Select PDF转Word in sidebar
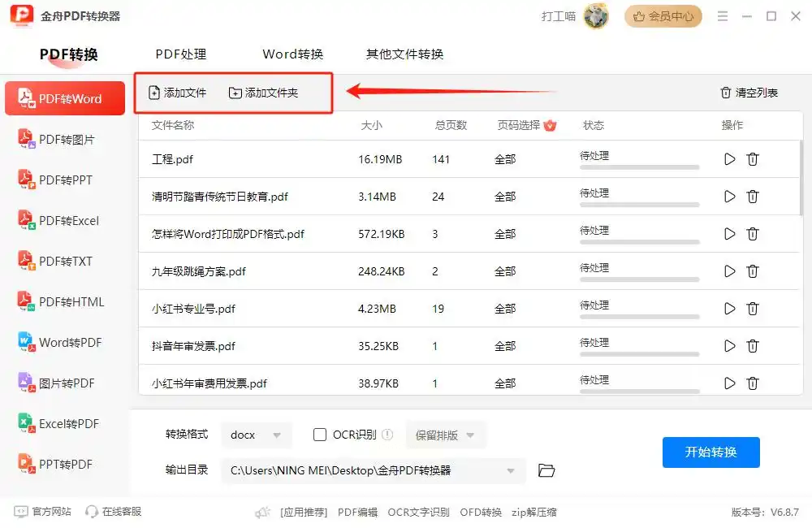The width and height of the screenshot is (812, 528). tap(65, 98)
